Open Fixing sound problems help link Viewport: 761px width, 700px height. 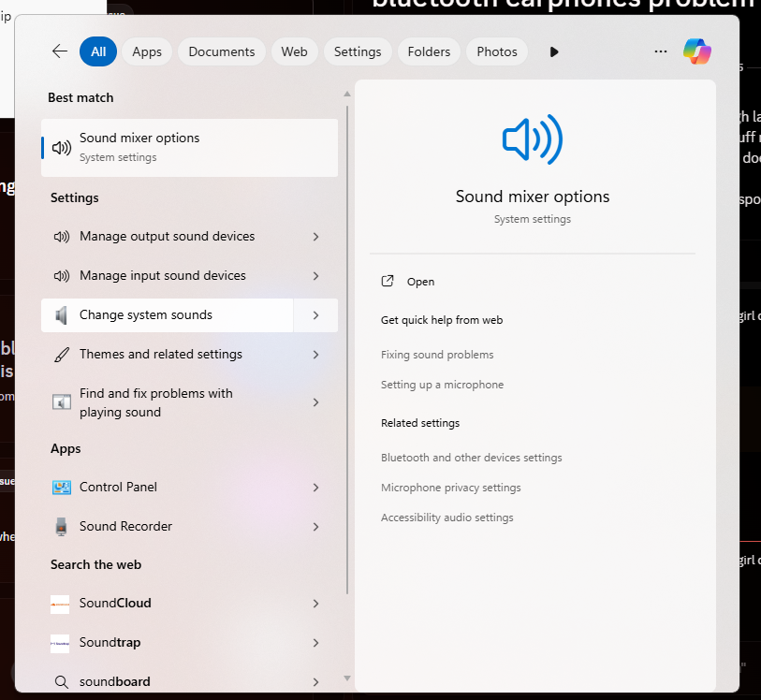(437, 355)
